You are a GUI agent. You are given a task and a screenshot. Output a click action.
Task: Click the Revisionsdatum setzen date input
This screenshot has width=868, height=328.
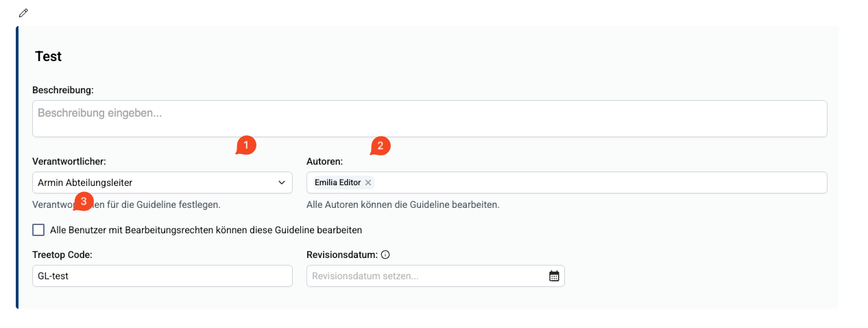(x=425, y=276)
